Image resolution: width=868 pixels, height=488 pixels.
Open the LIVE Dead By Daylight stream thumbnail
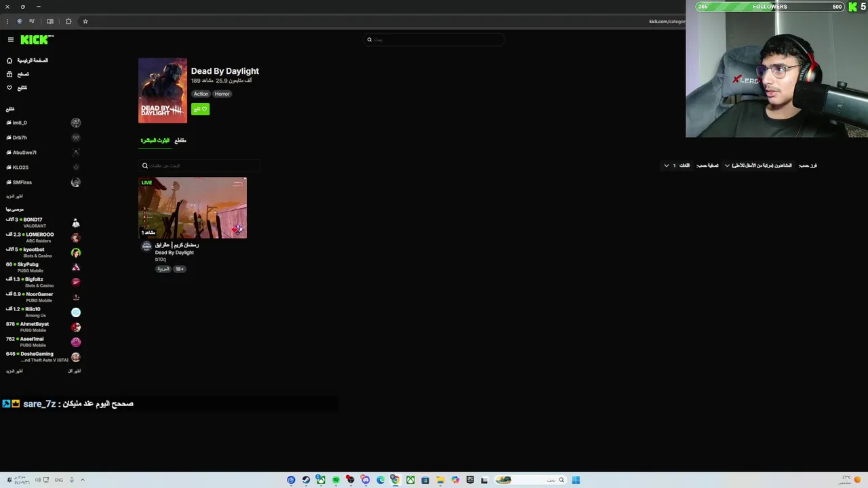193,207
